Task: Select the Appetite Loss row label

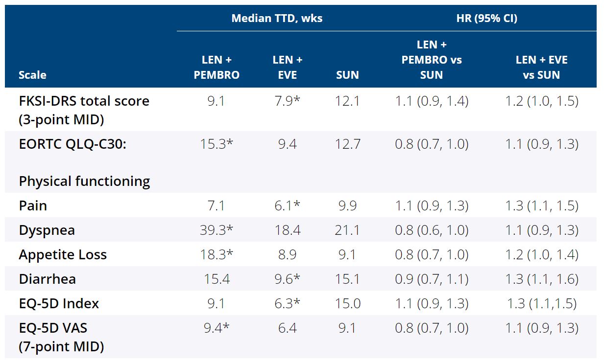Action: coord(63,254)
